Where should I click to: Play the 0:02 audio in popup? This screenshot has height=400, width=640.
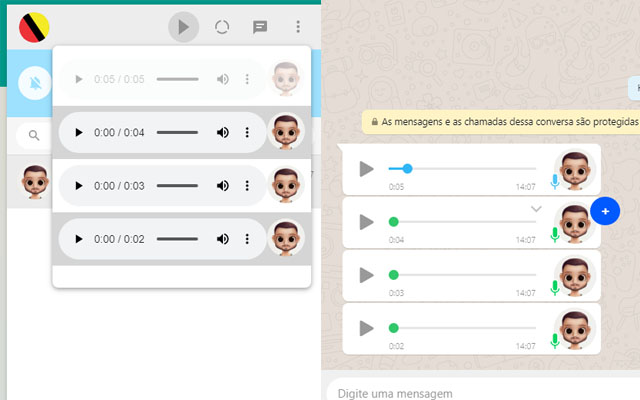pyautogui.click(x=78, y=239)
